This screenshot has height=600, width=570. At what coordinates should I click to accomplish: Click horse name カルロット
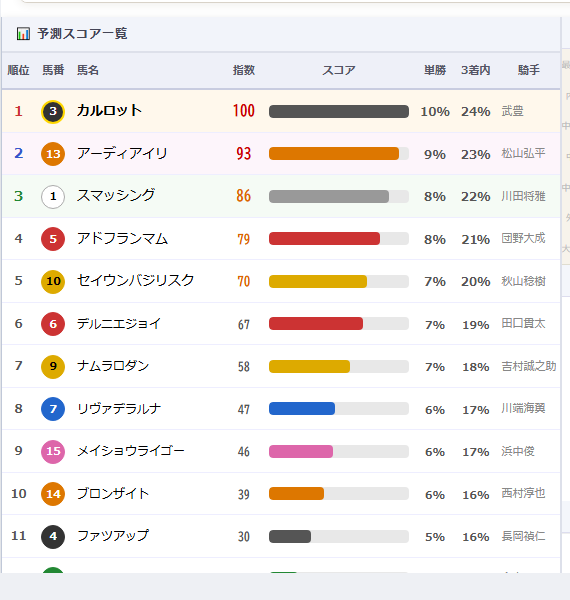coord(109,111)
